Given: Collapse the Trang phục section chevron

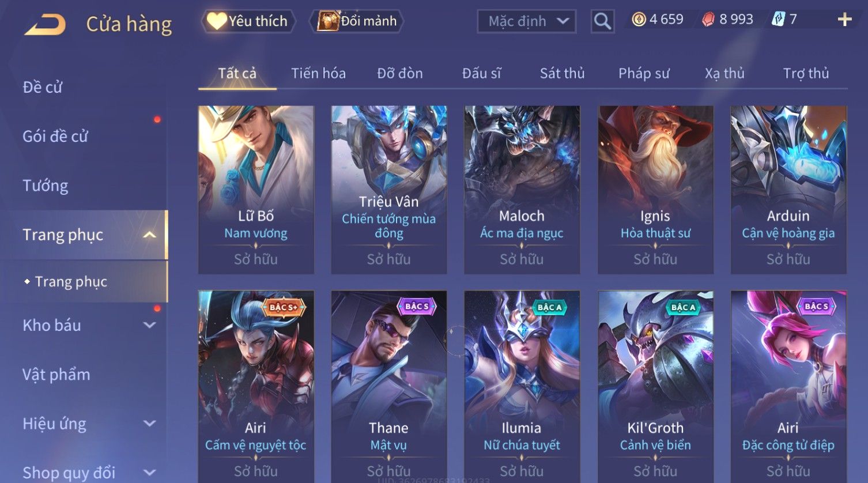Looking at the screenshot, I should 149,235.
